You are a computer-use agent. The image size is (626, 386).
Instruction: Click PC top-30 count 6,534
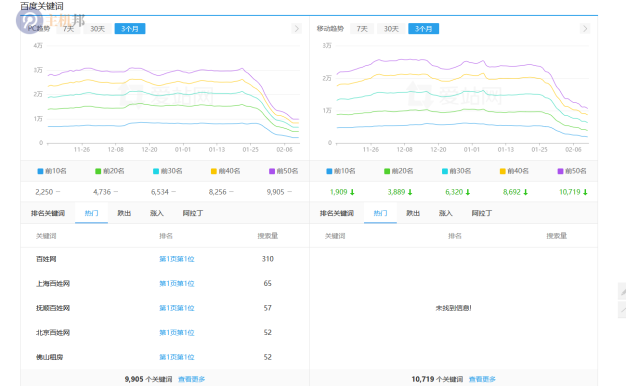[160, 192]
